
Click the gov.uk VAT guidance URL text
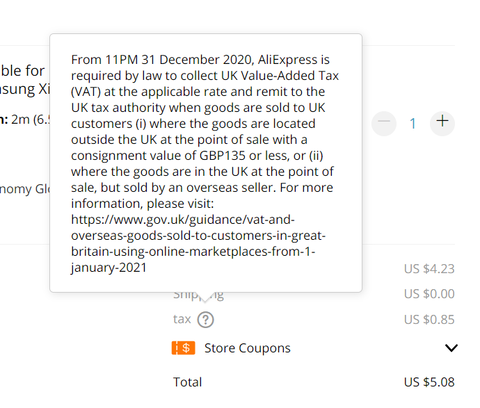coord(198,244)
